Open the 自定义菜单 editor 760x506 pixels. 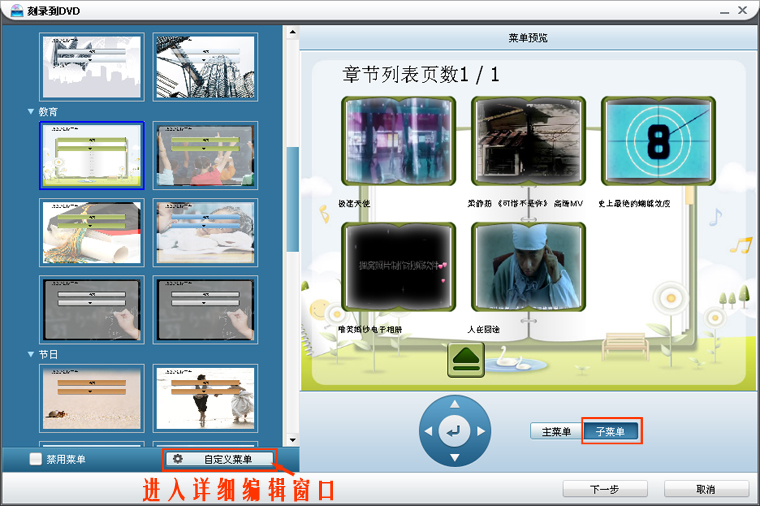(x=220, y=459)
